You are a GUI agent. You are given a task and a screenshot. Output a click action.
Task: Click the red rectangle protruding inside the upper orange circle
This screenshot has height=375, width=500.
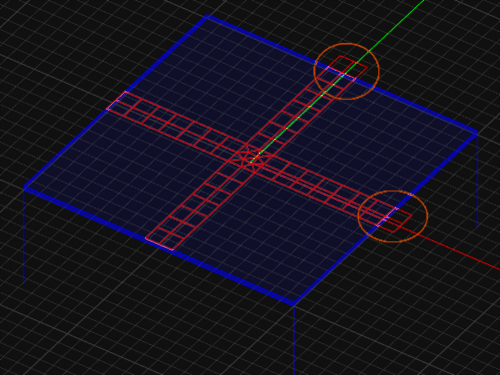pos(347,68)
